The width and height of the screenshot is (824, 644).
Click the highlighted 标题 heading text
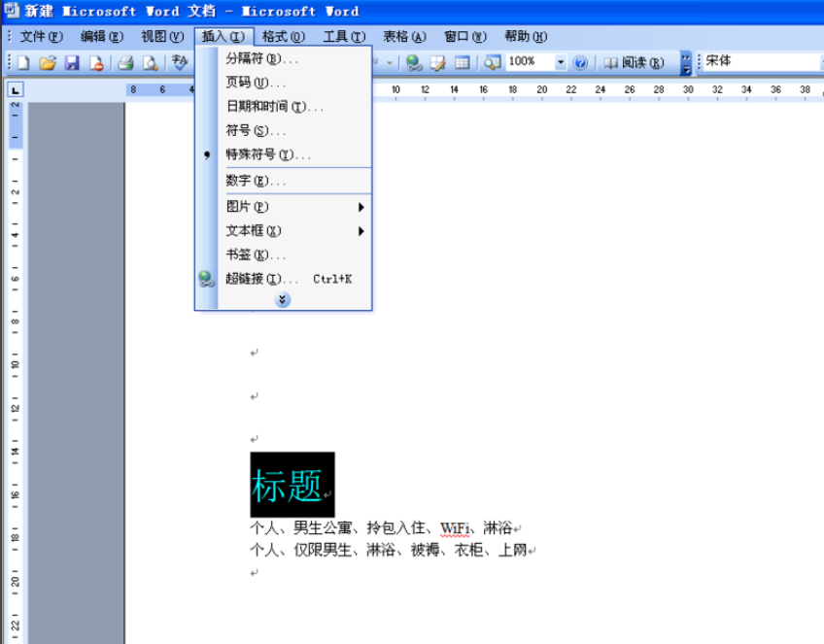[287, 486]
